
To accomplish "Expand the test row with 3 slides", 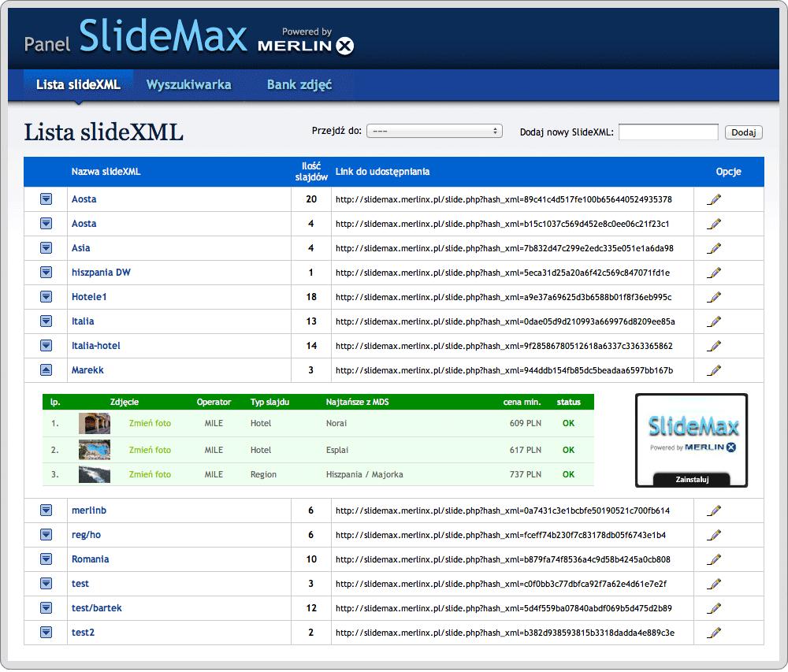I will 46,584.
